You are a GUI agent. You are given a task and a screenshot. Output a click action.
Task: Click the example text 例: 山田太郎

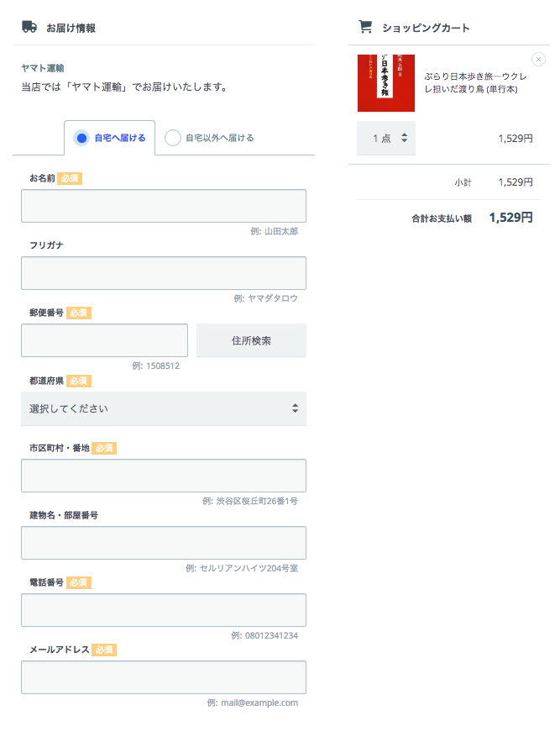click(275, 231)
